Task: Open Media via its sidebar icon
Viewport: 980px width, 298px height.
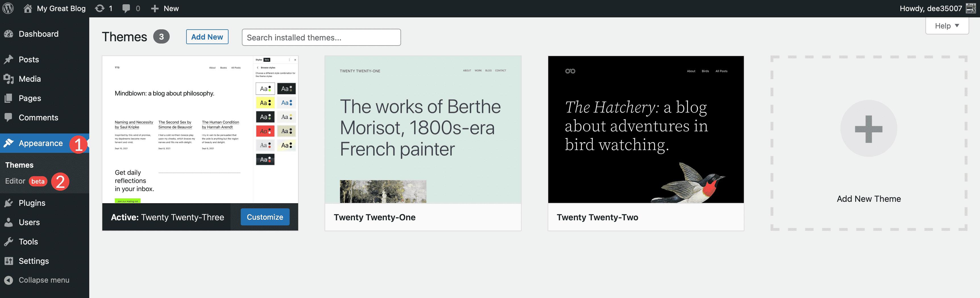Action: [x=9, y=79]
